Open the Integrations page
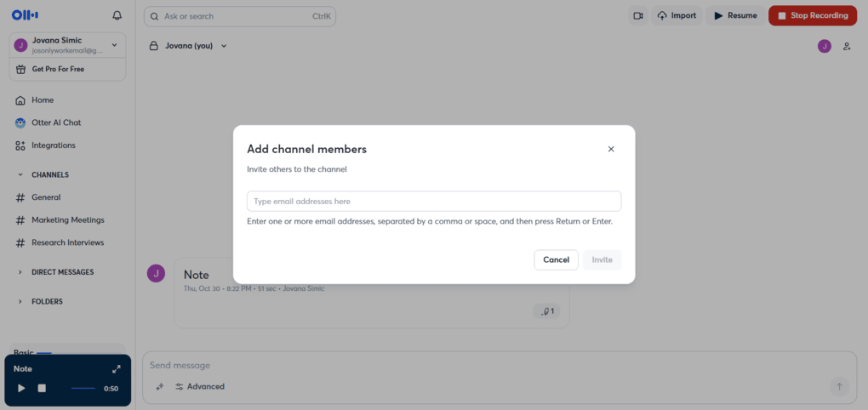Viewport: 868px width, 410px height. 53,145
